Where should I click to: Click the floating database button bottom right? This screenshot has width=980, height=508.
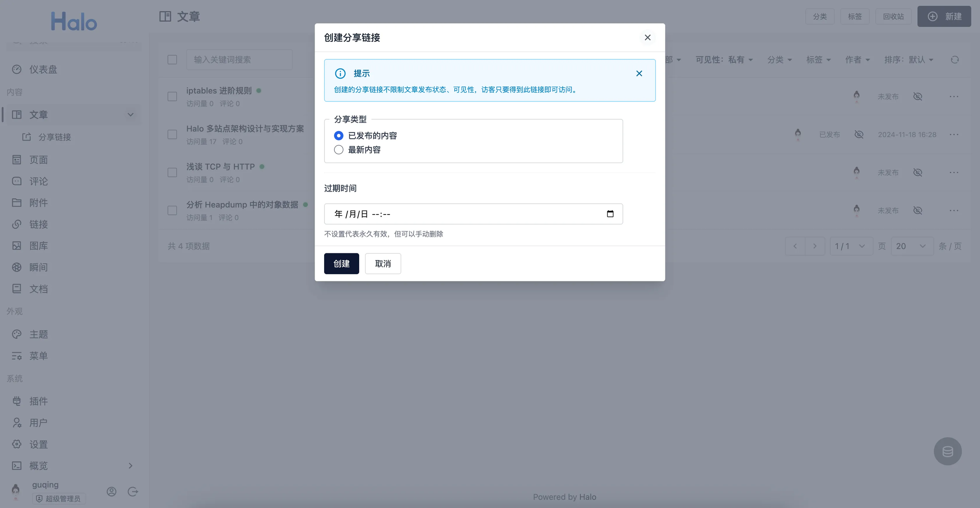[x=947, y=451]
